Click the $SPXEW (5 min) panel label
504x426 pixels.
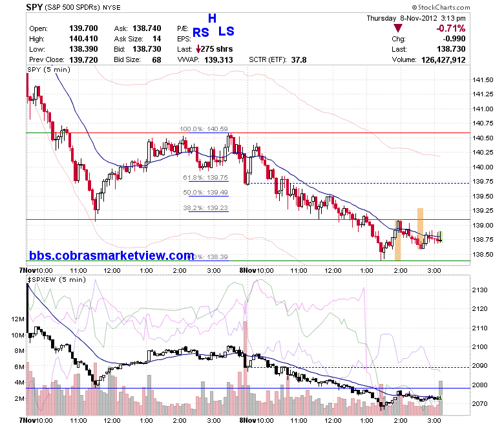pos(57,279)
